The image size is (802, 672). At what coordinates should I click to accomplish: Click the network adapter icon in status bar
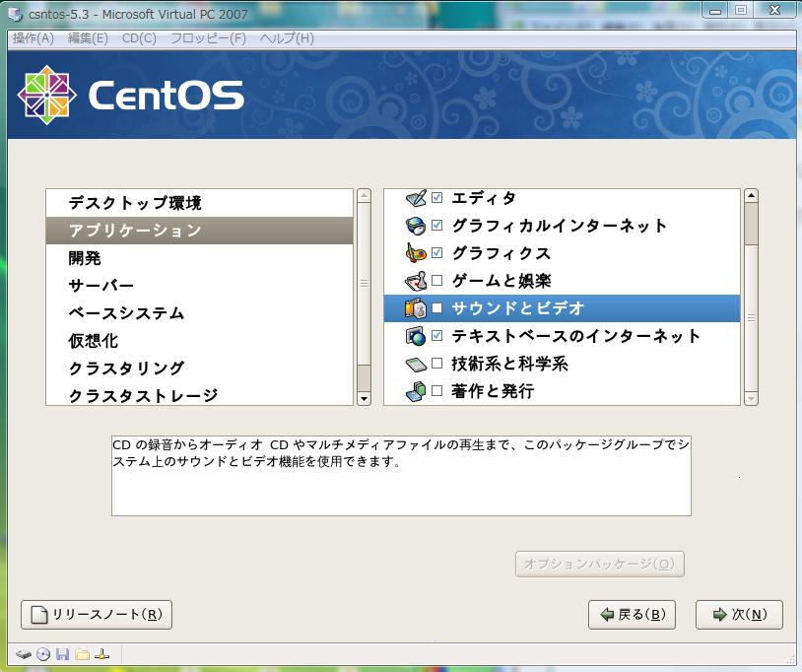[100, 654]
